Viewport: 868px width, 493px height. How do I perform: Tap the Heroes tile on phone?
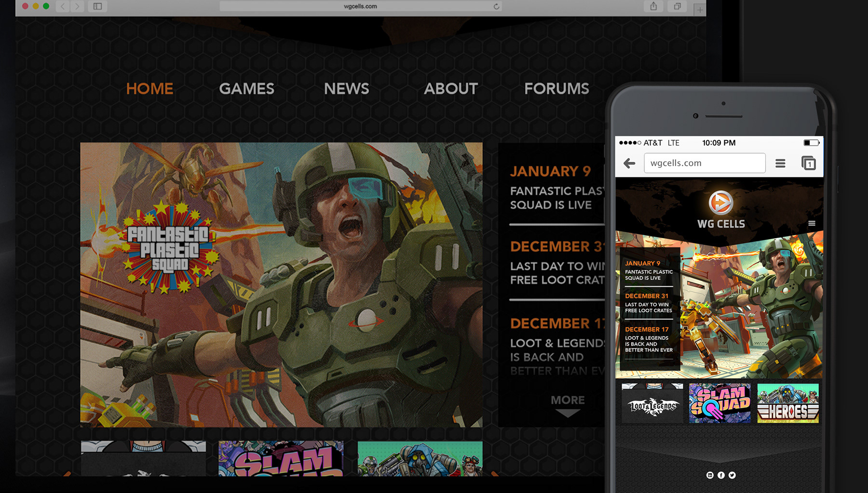[x=788, y=403]
